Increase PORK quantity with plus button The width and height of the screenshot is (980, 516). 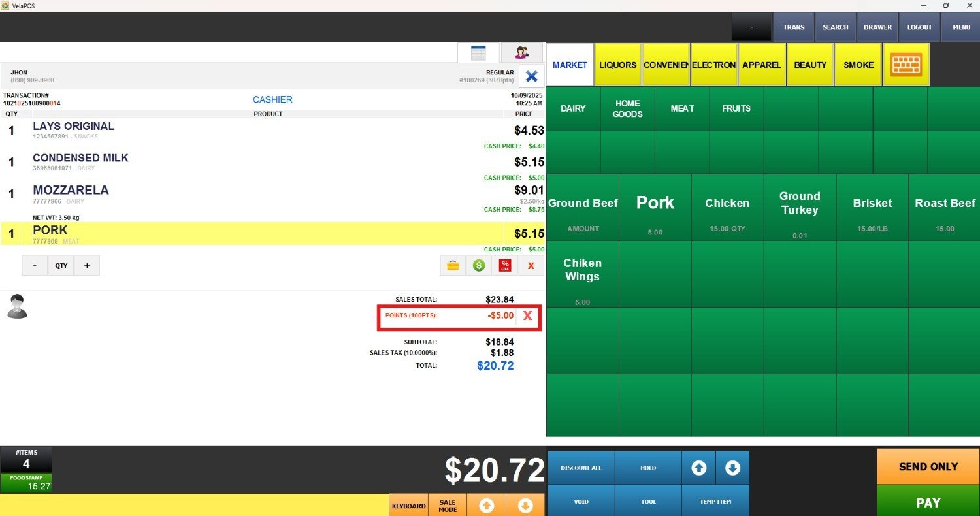point(87,266)
